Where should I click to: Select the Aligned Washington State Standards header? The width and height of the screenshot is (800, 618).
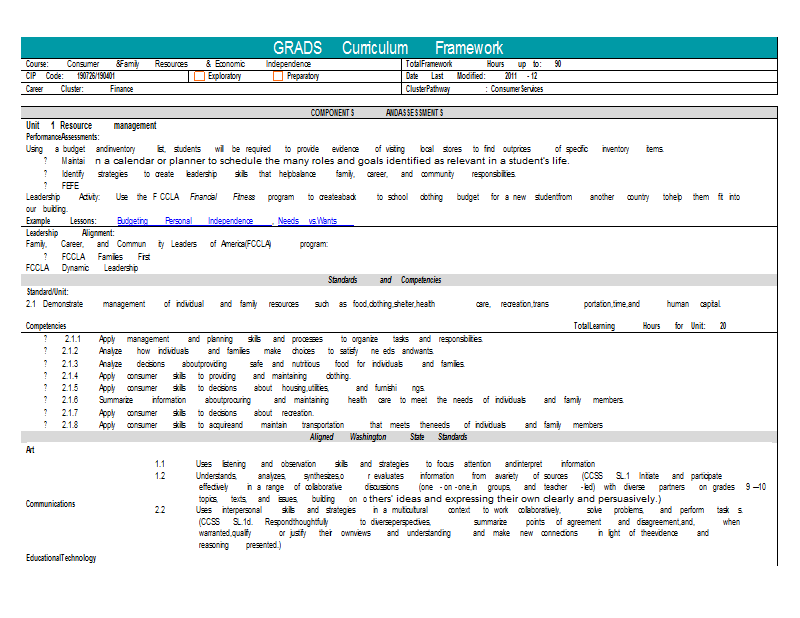pos(388,437)
